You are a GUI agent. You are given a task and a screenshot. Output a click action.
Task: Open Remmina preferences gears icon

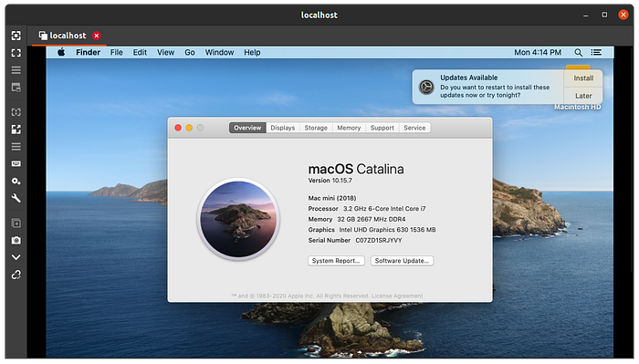16,182
